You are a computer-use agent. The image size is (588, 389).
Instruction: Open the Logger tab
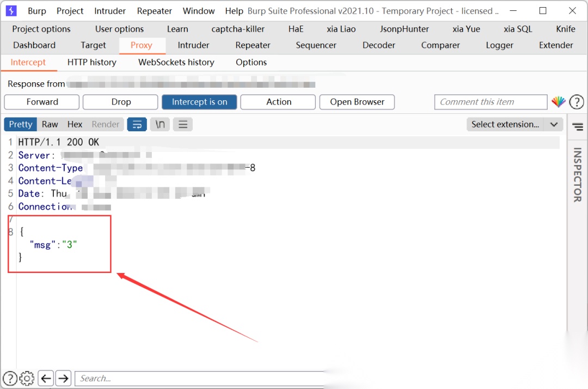[x=499, y=45]
